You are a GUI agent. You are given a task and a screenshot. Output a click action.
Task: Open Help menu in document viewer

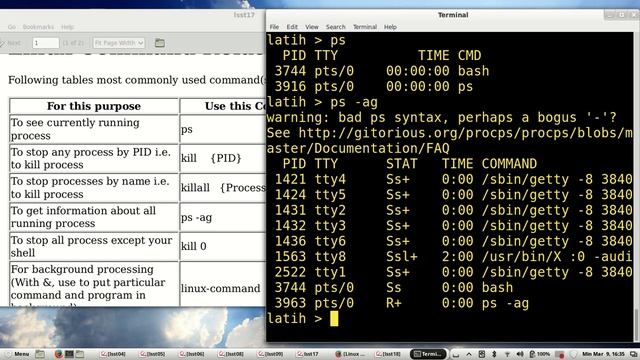click(67, 27)
